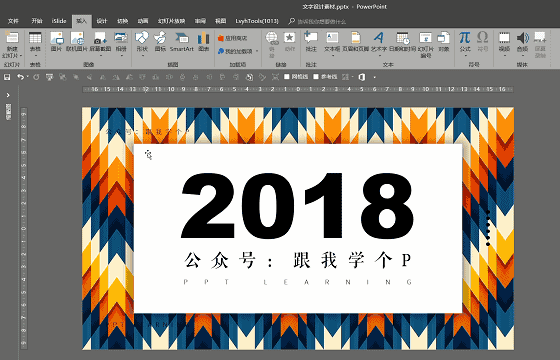Screen dimensions: 560x360
Task: Select the PPT LEARNING subtitle text
Action: (298, 282)
